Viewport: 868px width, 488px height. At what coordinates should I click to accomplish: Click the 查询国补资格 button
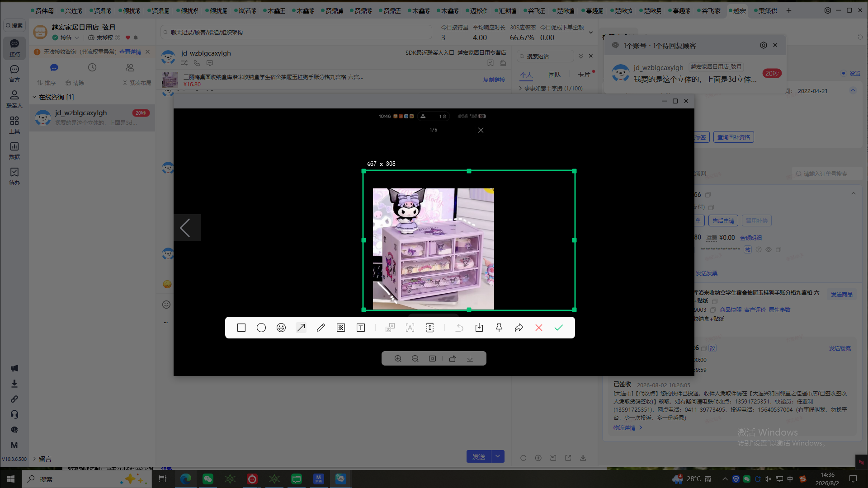(x=733, y=137)
